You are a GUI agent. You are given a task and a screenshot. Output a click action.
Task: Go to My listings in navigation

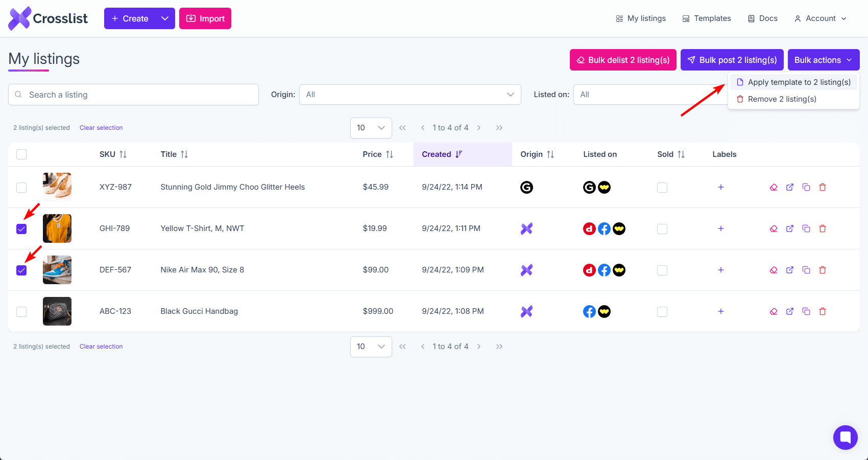(x=641, y=18)
